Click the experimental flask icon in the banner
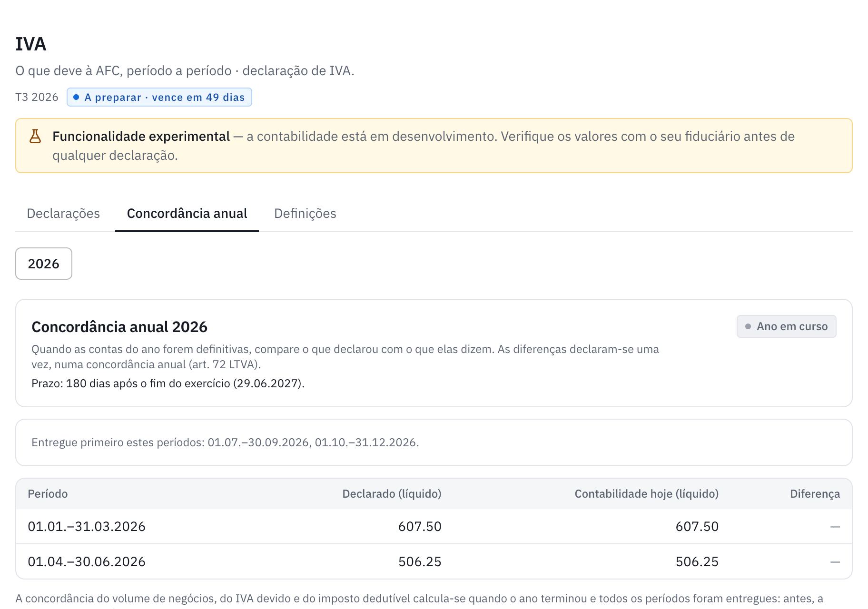 35,137
